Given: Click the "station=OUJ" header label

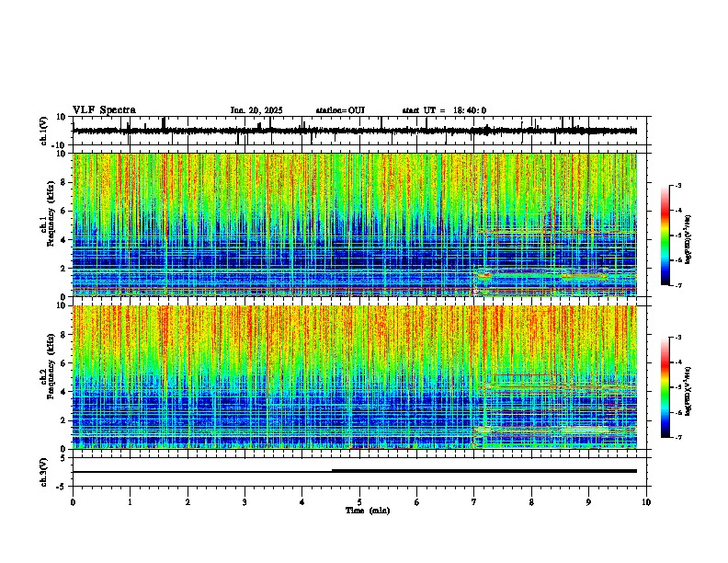Looking at the screenshot, I should click(x=340, y=110).
